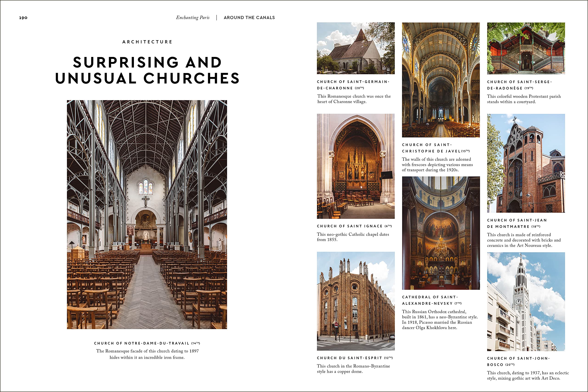Select the Church du Saint-Esprit exterior photo
Screen dimensions: 588x392
[356, 301]
